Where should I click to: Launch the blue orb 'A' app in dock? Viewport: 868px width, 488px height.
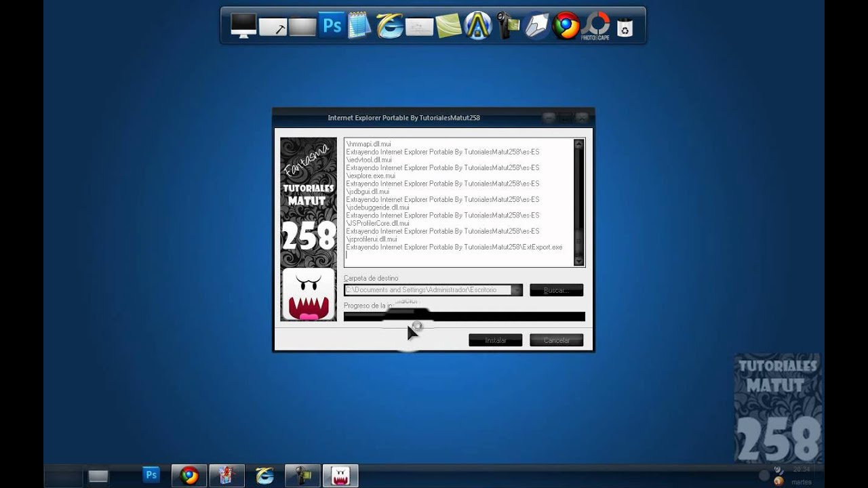tap(477, 26)
